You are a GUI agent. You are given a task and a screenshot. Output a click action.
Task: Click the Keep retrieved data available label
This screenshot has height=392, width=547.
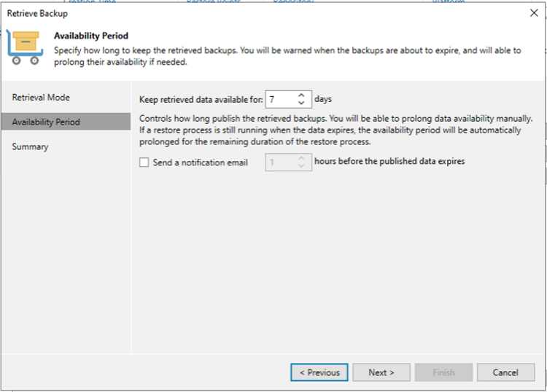[201, 100]
